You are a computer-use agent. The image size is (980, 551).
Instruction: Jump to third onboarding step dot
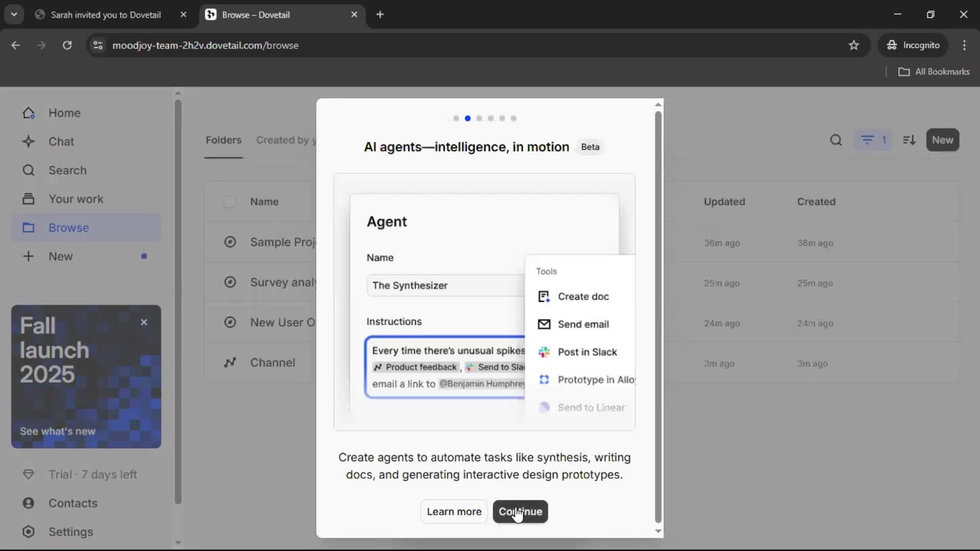coord(479,118)
